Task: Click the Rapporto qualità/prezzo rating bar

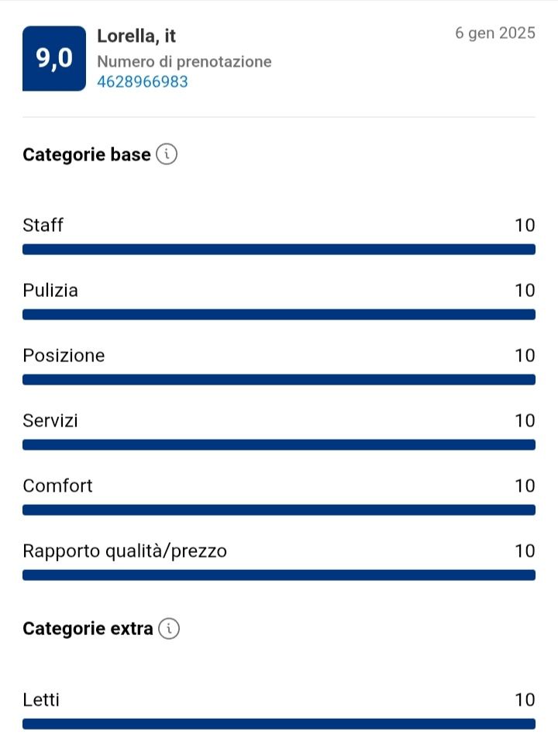Action: tap(279, 575)
